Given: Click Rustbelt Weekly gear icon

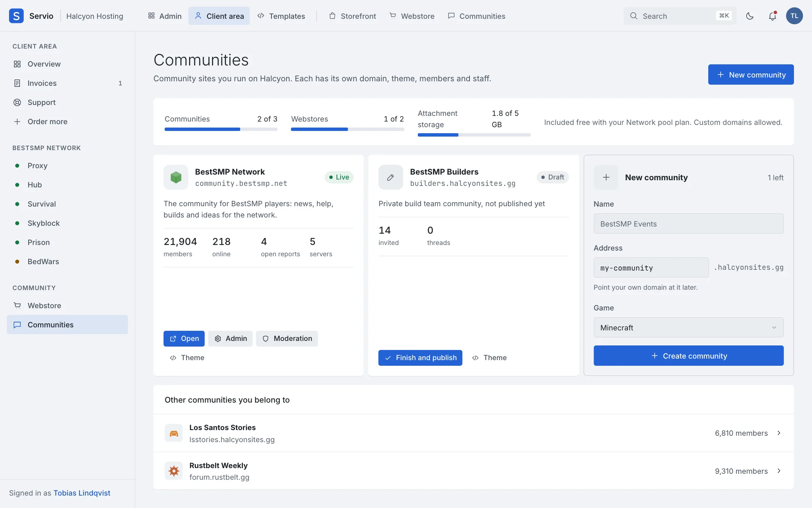Looking at the screenshot, I should click(174, 471).
